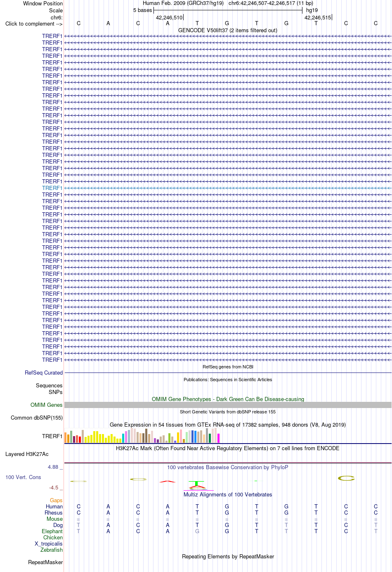
Task: Select the 'Human' alignment row label
Action: [x=54, y=506]
